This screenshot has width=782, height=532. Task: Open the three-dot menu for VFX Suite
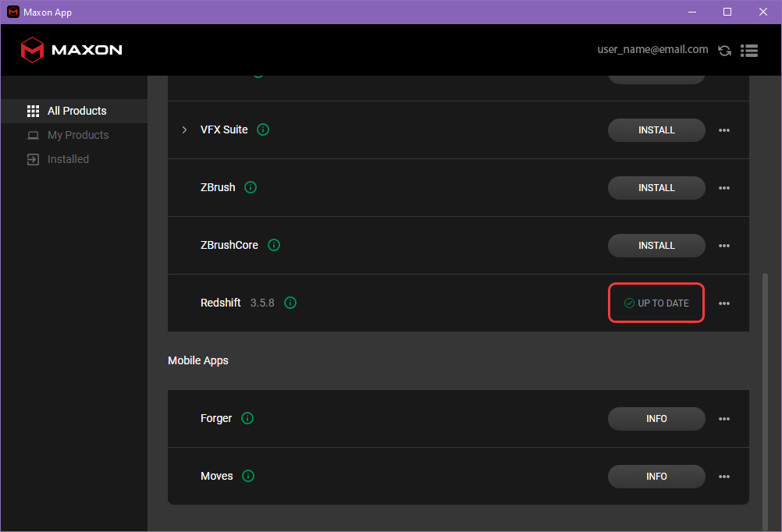point(724,130)
